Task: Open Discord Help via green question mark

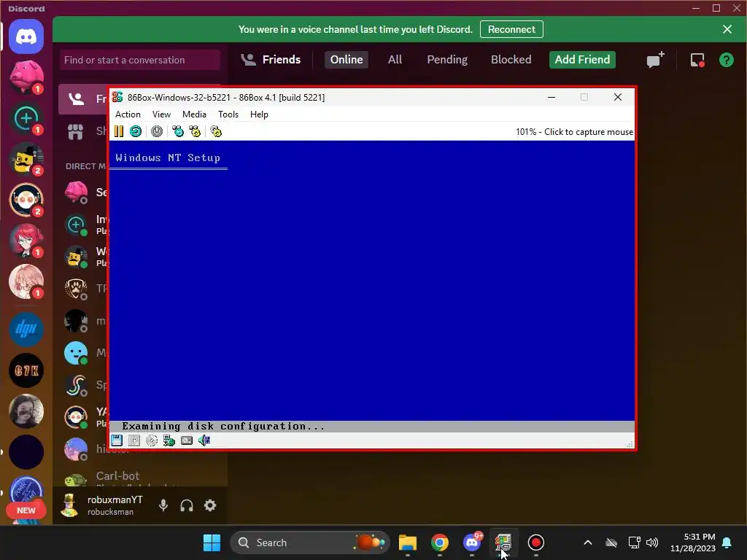Action: [727, 60]
